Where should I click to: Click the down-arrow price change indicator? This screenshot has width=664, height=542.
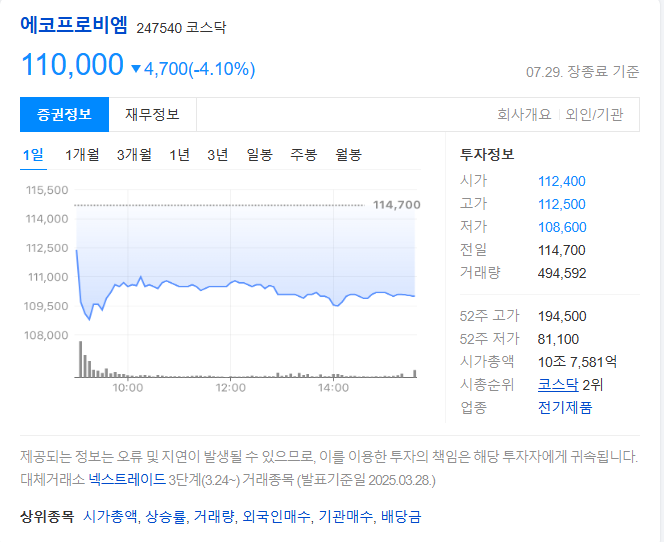136,69
